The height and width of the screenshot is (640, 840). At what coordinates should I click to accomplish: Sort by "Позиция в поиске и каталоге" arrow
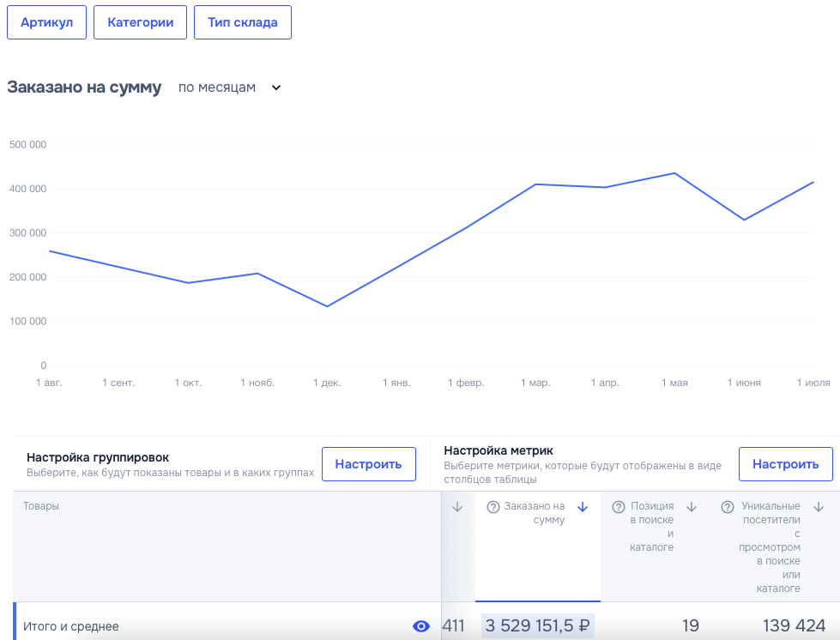coord(692,507)
